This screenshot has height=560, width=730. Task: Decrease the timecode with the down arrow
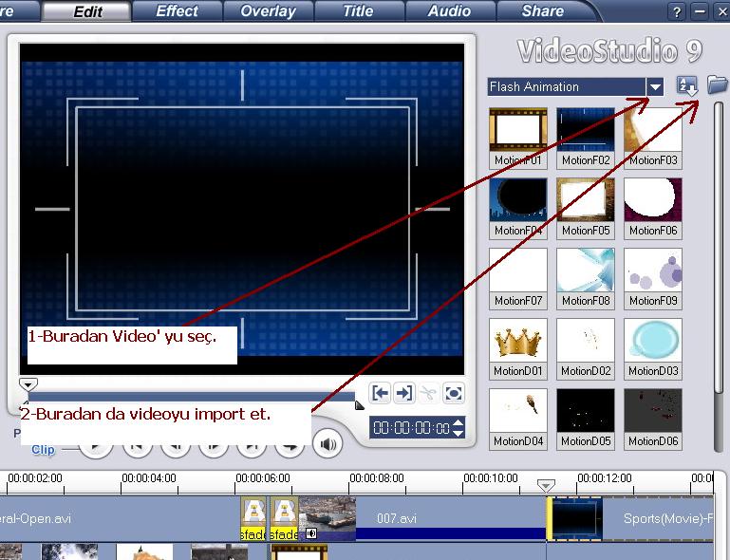(x=459, y=433)
